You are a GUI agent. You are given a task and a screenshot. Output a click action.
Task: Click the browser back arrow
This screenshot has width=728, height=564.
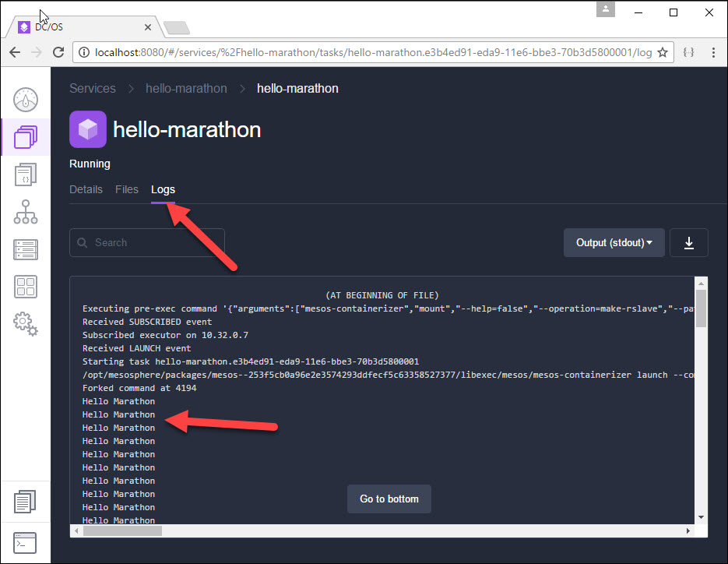(x=15, y=52)
